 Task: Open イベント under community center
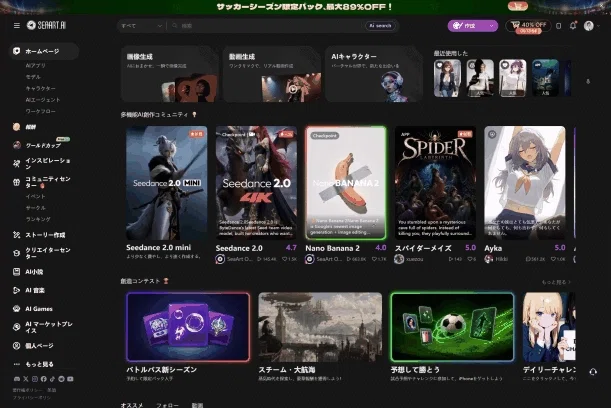pyautogui.click(x=35, y=196)
